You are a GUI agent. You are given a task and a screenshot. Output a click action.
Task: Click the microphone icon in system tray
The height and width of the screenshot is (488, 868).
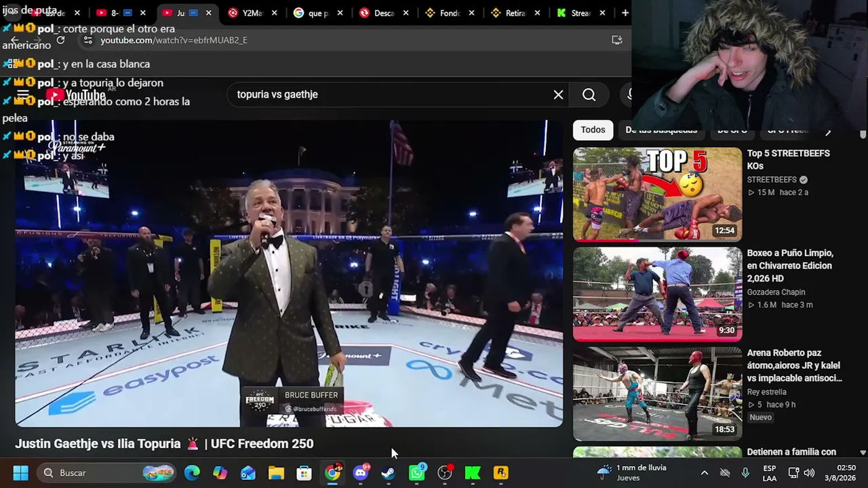tap(745, 472)
